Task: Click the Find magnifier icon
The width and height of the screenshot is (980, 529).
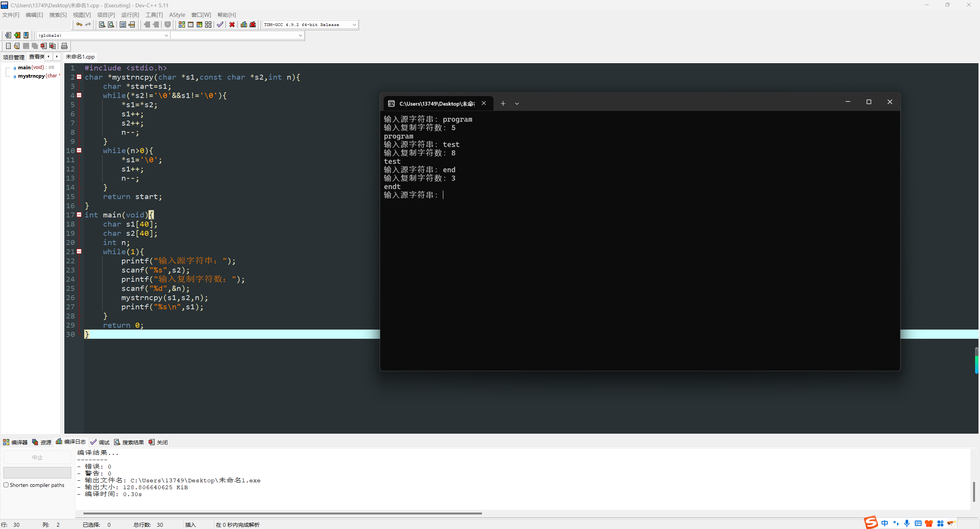Action: 102,24
